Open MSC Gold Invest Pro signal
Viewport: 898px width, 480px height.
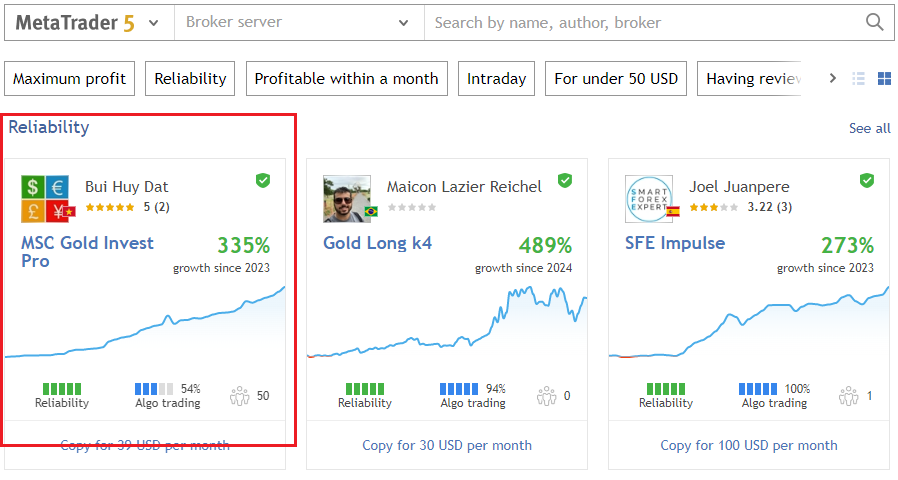(x=87, y=251)
